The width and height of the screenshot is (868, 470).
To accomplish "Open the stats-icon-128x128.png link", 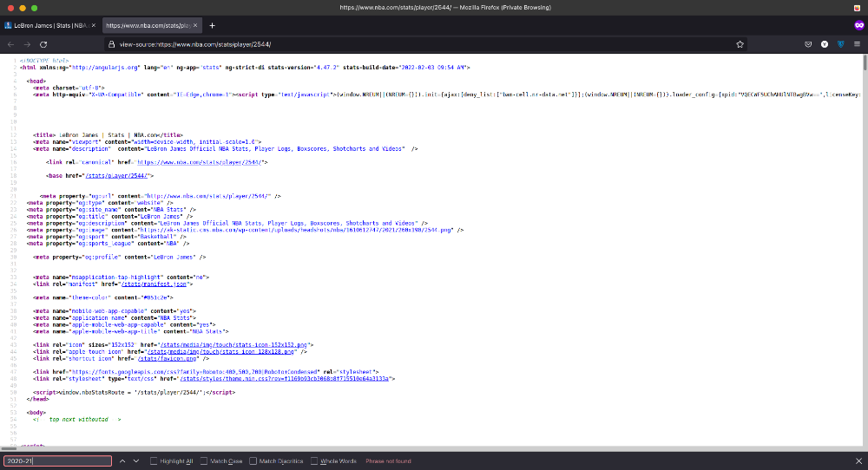I will (x=220, y=352).
